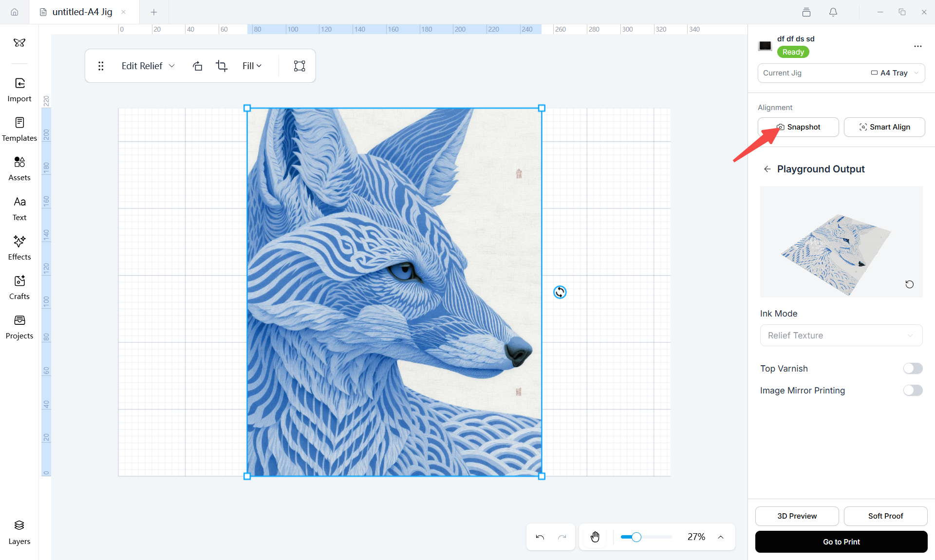Click the Smart Align button
This screenshot has height=560, width=935.
[884, 127]
